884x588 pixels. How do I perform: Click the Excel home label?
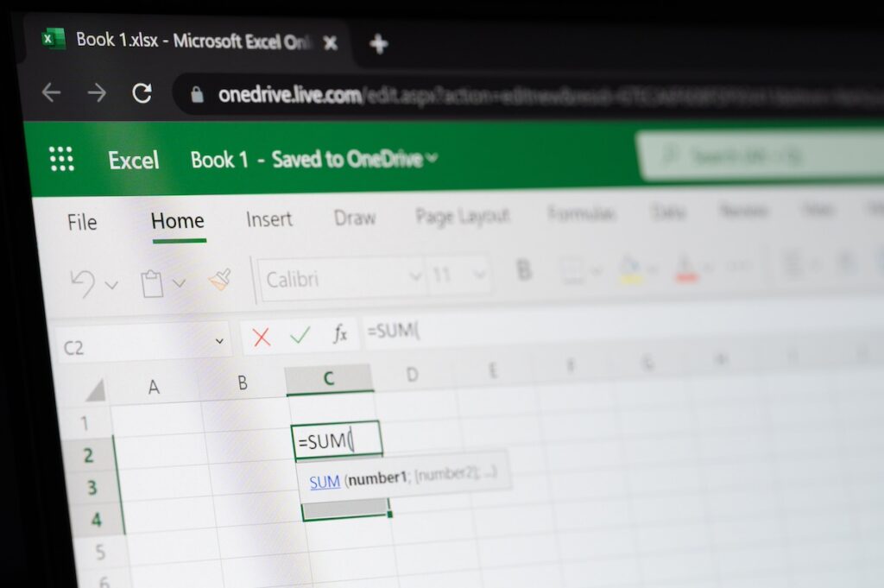[133, 160]
